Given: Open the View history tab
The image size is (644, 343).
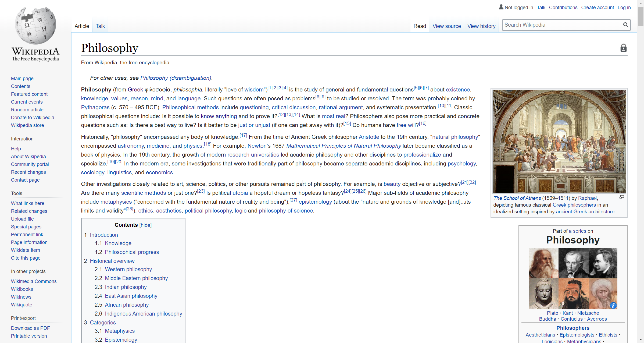Looking at the screenshot, I should [x=481, y=26].
